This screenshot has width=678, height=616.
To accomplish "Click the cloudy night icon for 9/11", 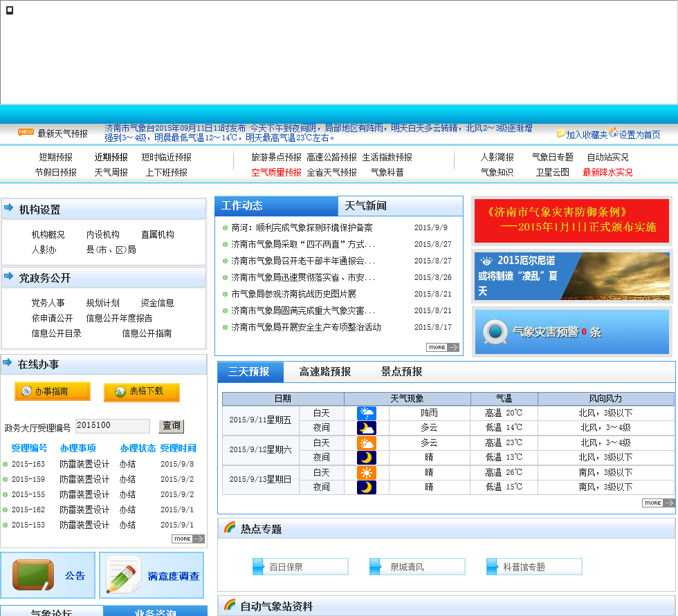I will [x=366, y=428].
